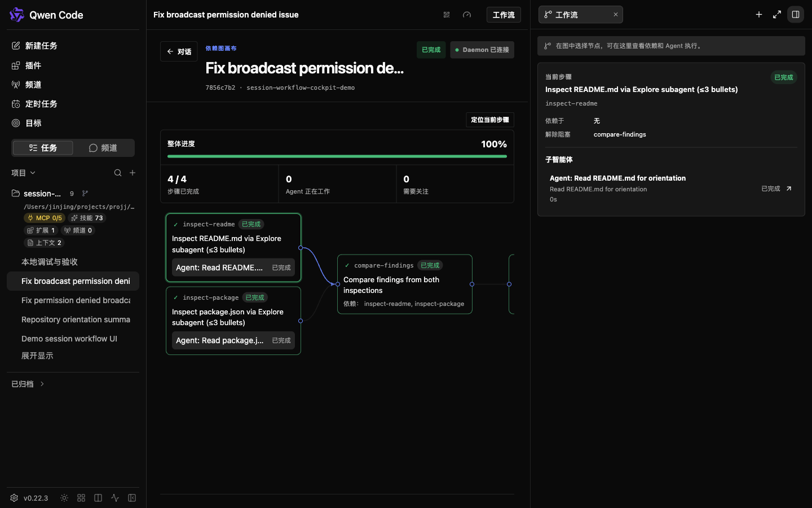Click 展开显示 to show more tasks
The height and width of the screenshot is (508, 812).
[37, 356]
